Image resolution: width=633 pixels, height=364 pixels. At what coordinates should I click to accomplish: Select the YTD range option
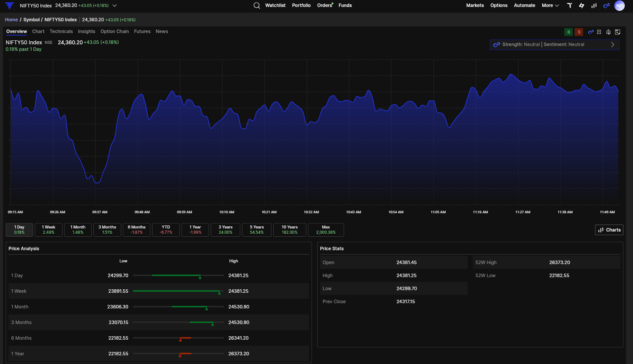point(166,230)
